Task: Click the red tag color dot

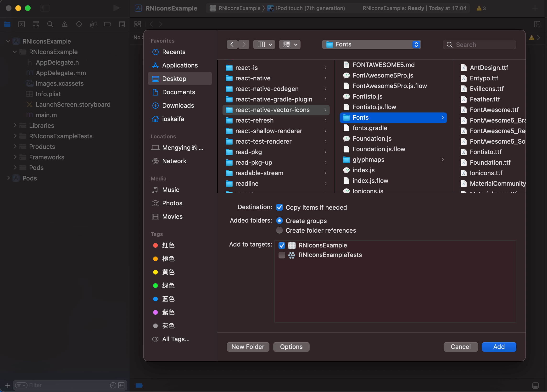Action: [x=155, y=245]
